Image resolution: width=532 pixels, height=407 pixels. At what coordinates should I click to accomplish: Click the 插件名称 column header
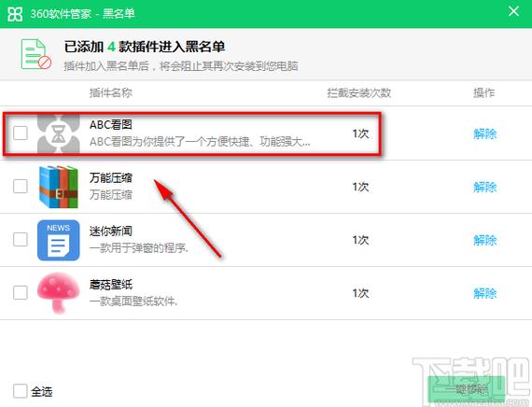point(111,92)
